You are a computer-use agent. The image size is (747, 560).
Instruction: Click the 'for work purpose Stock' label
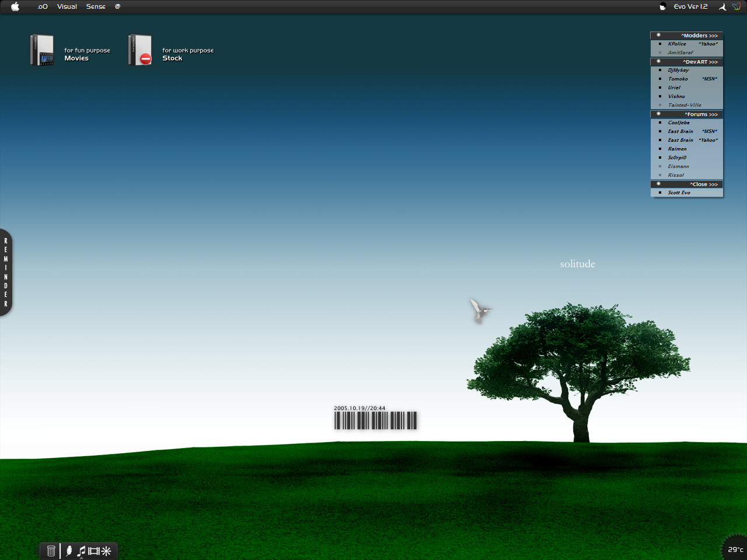pos(188,54)
